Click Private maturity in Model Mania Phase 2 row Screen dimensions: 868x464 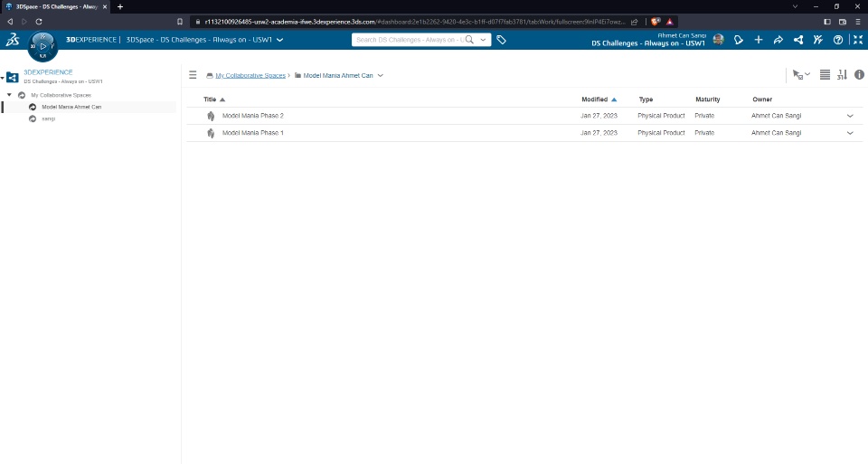[x=704, y=116]
